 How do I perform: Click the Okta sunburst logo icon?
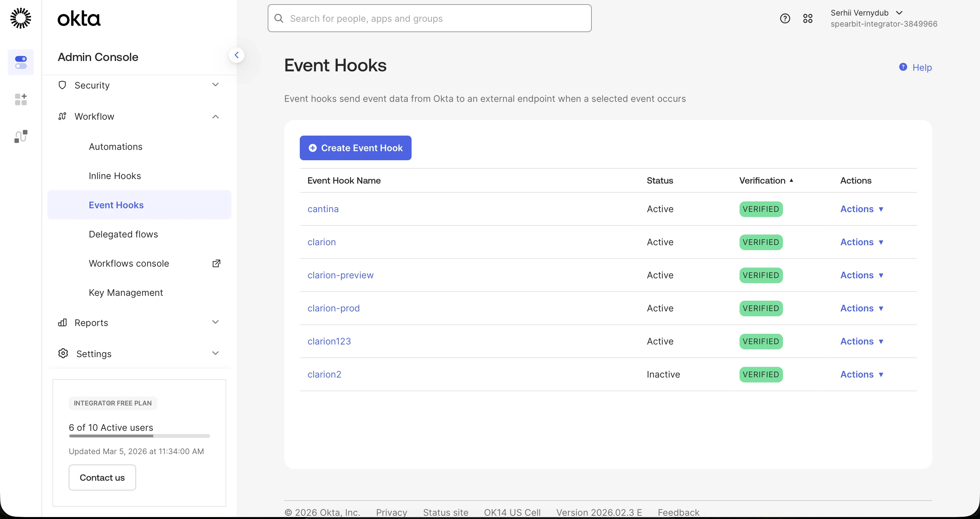[20, 18]
